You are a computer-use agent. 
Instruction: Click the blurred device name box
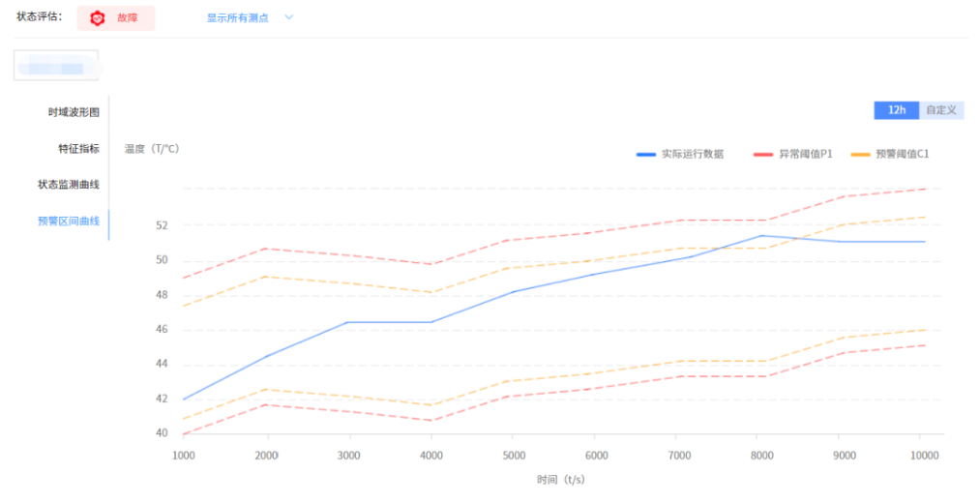(56, 66)
